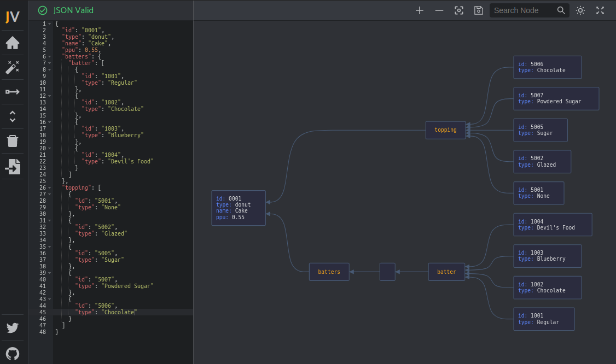Zoom in with the plus icon
Viewport: 616px width, 364px height.
pyautogui.click(x=420, y=10)
